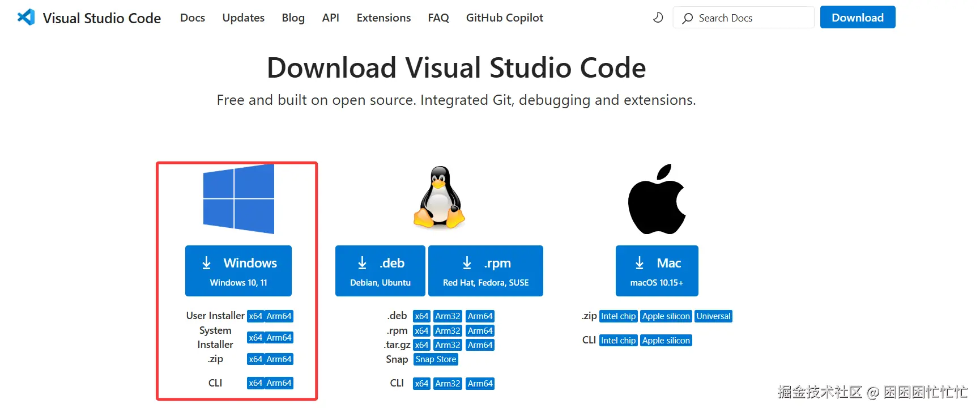The width and height of the screenshot is (980, 412).
Task: Select Windows User Installer Arm64
Action: click(x=279, y=316)
